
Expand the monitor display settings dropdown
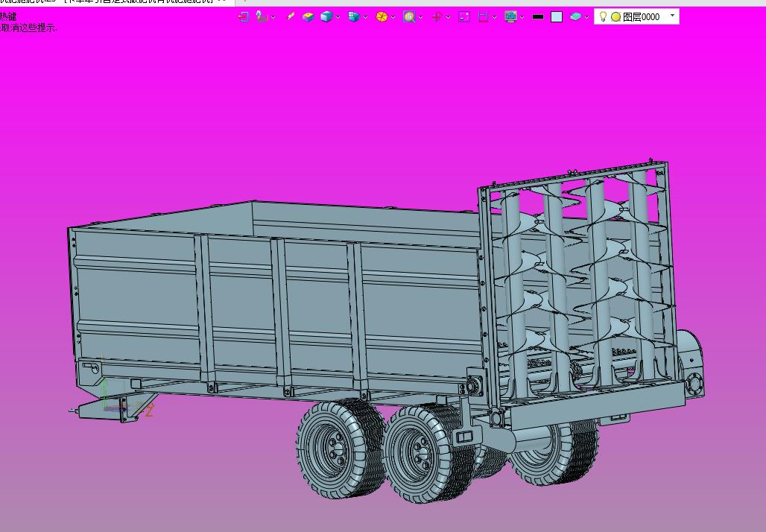(x=522, y=17)
